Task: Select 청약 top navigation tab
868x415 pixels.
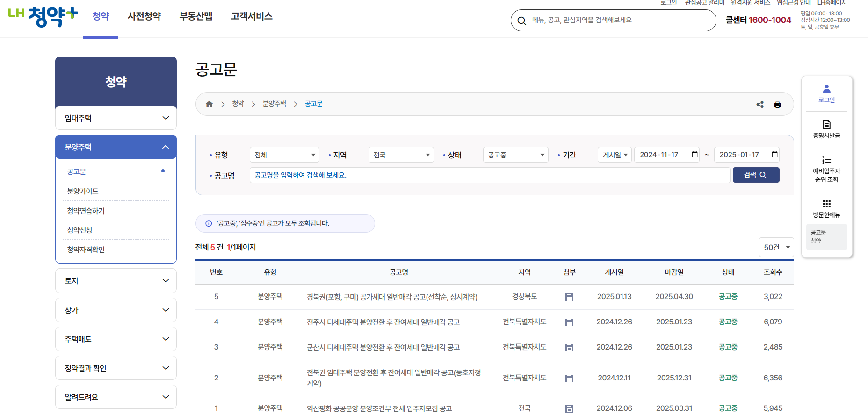Action: point(101,16)
